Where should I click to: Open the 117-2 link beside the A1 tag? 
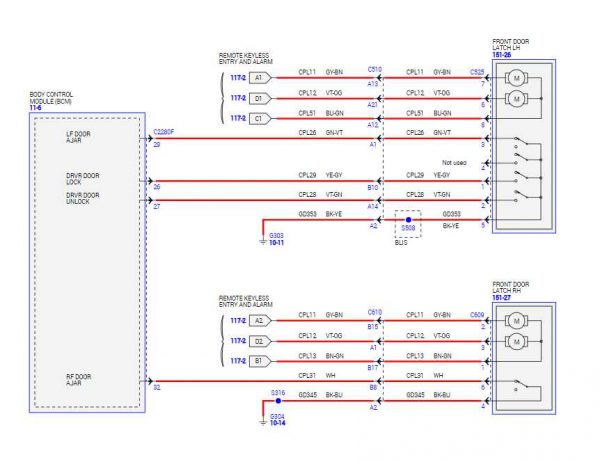pos(238,78)
